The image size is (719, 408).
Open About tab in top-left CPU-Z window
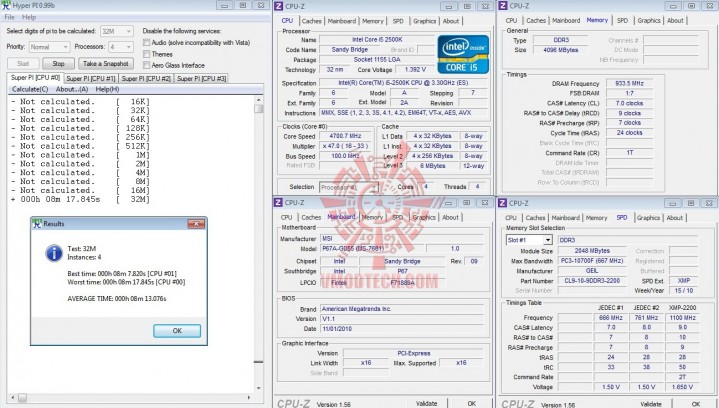[451, 21]
